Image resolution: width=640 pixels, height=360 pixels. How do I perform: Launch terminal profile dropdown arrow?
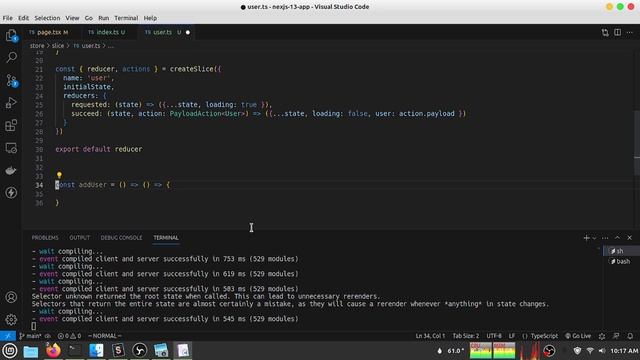[594, 238]
